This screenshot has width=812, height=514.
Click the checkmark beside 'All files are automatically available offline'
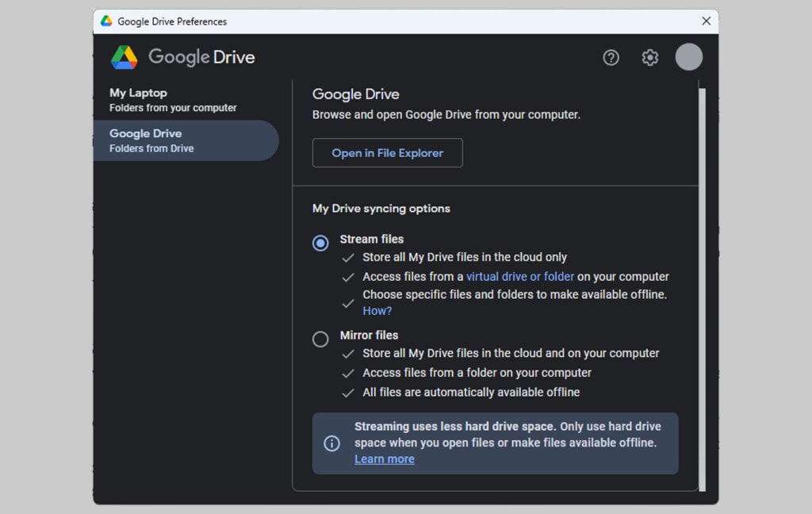[349, 392]
